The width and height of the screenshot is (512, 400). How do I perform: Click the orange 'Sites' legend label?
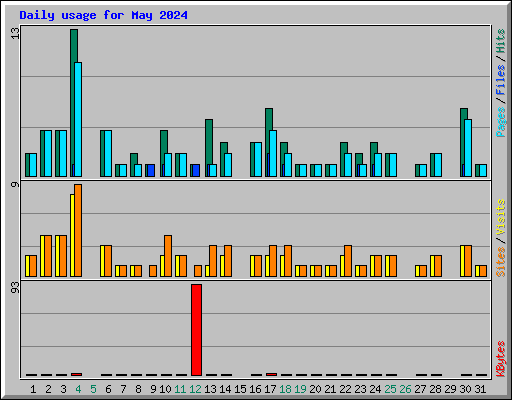click(x=500, y=262)
